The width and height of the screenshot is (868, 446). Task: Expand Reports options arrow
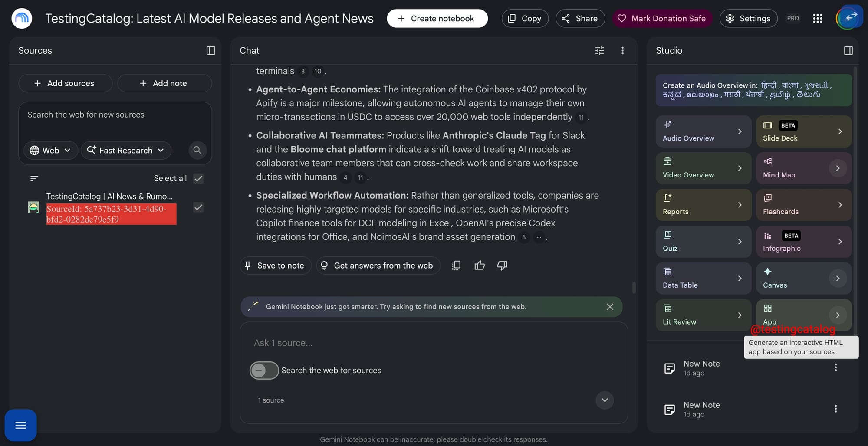[x=740, y=205]
